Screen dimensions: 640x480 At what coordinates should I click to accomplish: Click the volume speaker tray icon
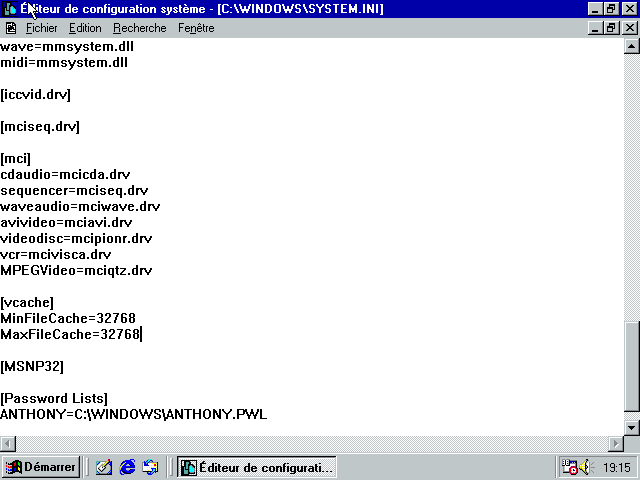click(587, 467)
